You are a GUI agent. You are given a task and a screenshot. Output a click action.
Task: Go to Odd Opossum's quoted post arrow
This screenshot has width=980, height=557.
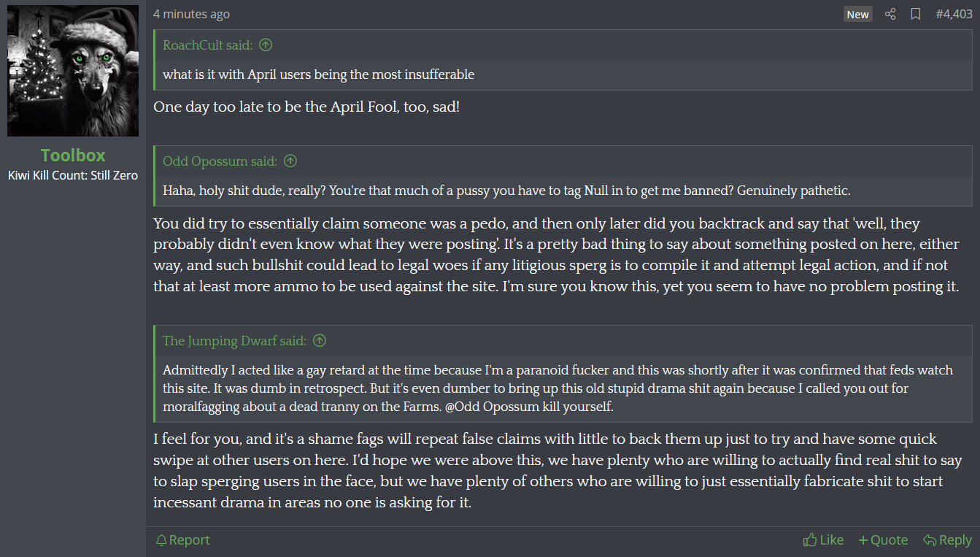click(x=290, y=161)
